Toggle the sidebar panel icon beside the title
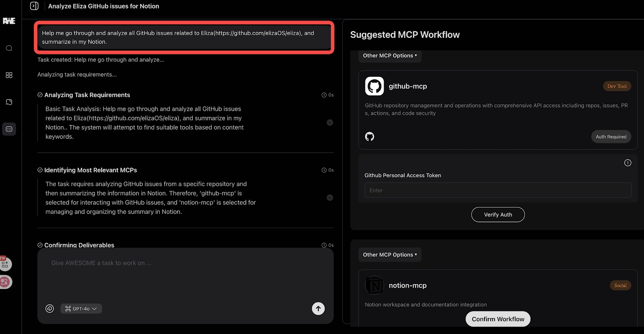 click(x=35, y=6)
